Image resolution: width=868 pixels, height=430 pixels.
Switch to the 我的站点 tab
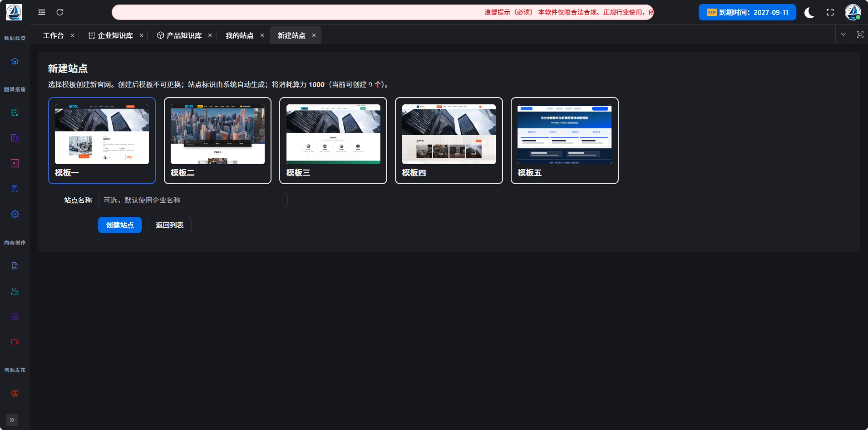(x=239, y=35)
